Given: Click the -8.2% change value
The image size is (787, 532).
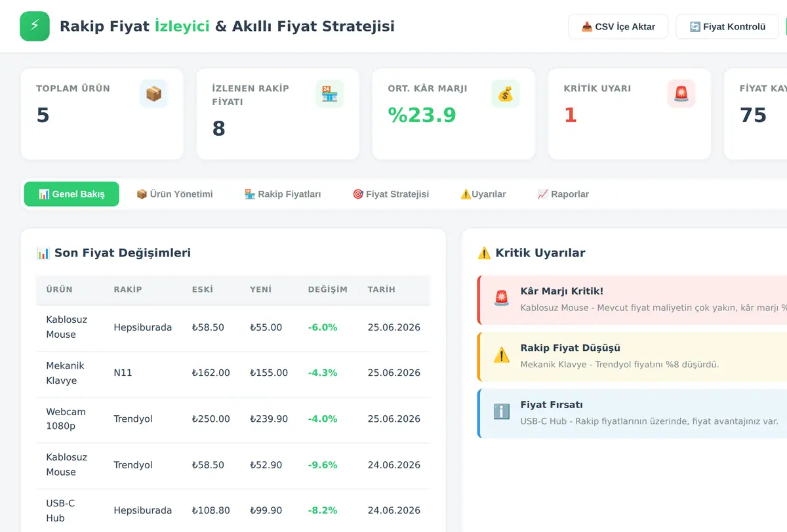Looking at the screenshot, I should click(323, 511).
